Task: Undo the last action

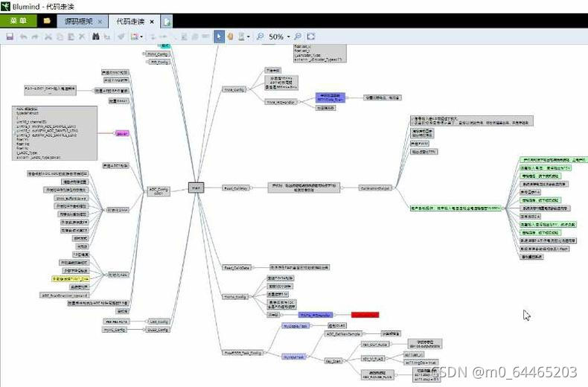Action: click(x=23, y=36)
